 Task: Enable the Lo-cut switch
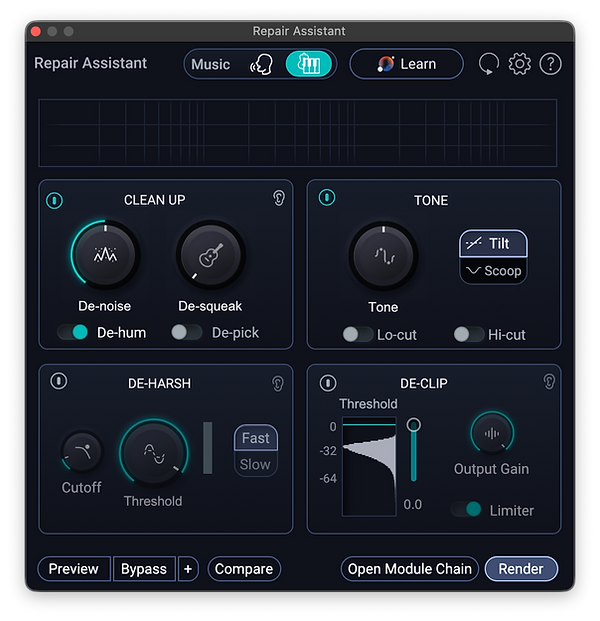coord(357,334)
